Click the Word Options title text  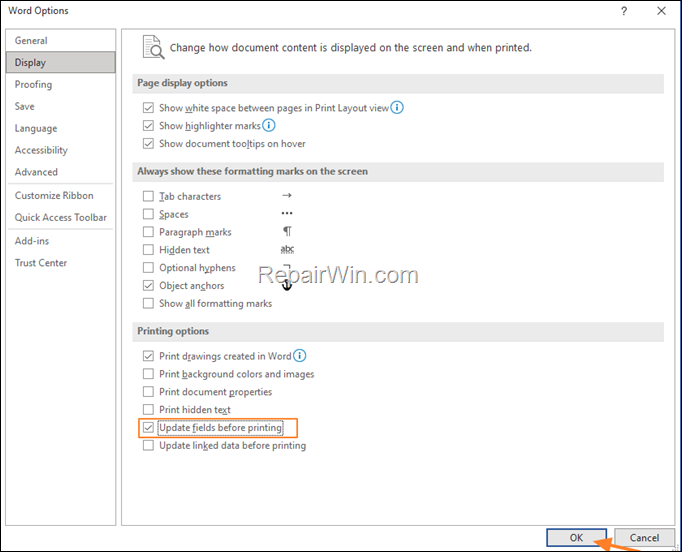(x=38, y=11)
